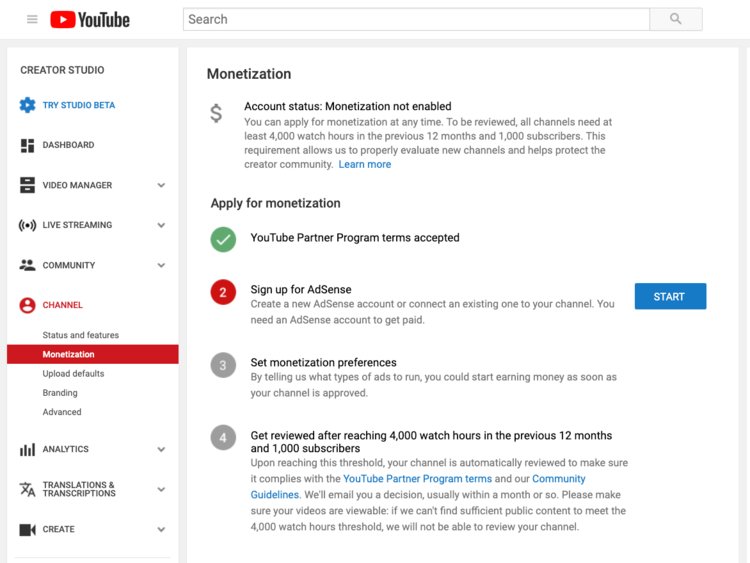Click the YouTube logo
750x563 pixels.
point(90,19)
